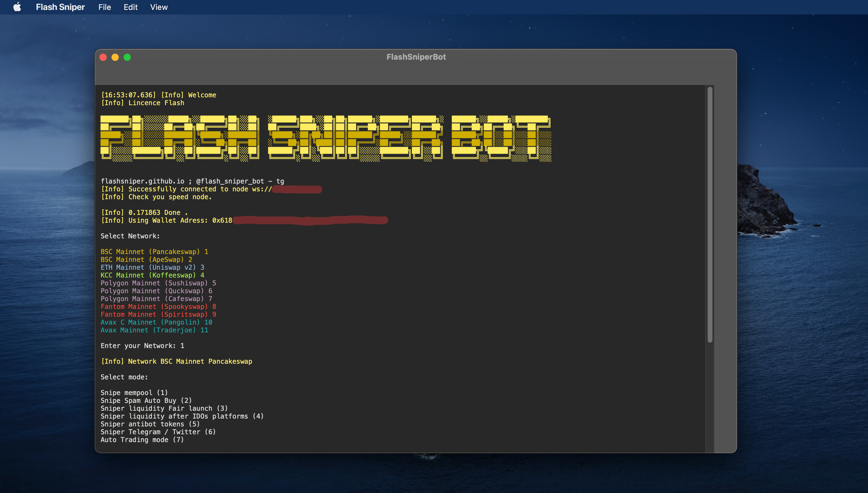The image size is (868, 493).
Task: Open the View menu
Action: (159, 7)
